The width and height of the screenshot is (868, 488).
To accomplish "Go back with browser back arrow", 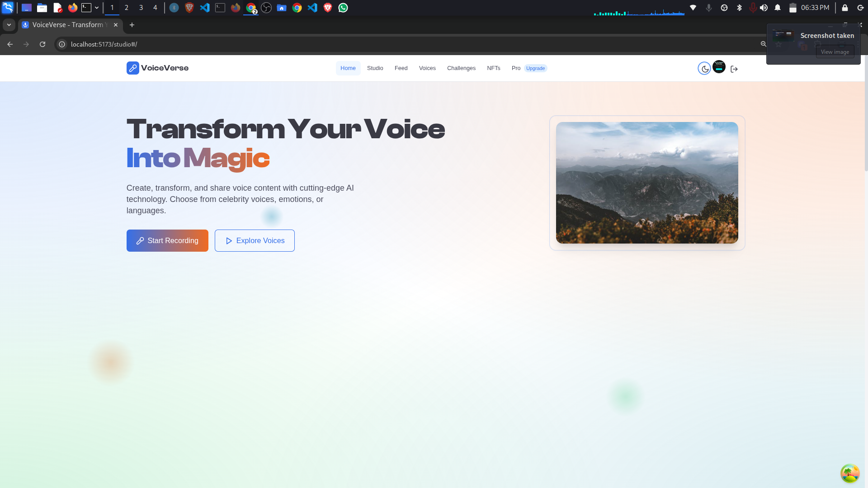I will pyautogui.click(x=10, y=44).
